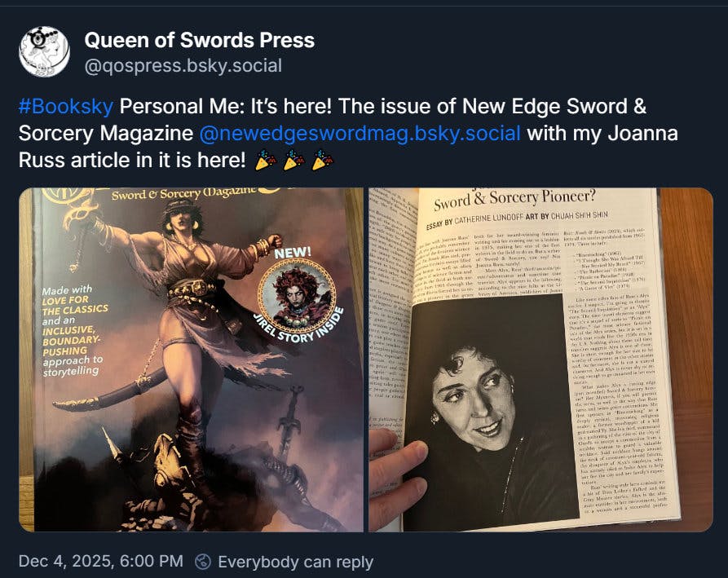View the Joanna Russ article page photo
Viewport: 728px width, 578px height.
click(540, 360)
